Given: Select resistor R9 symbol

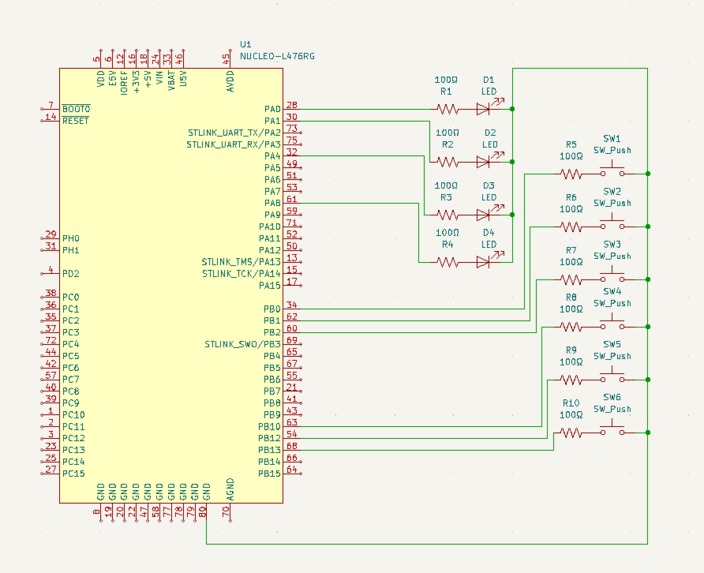Looking at the screenshot, I should click(x=571, y=379).
